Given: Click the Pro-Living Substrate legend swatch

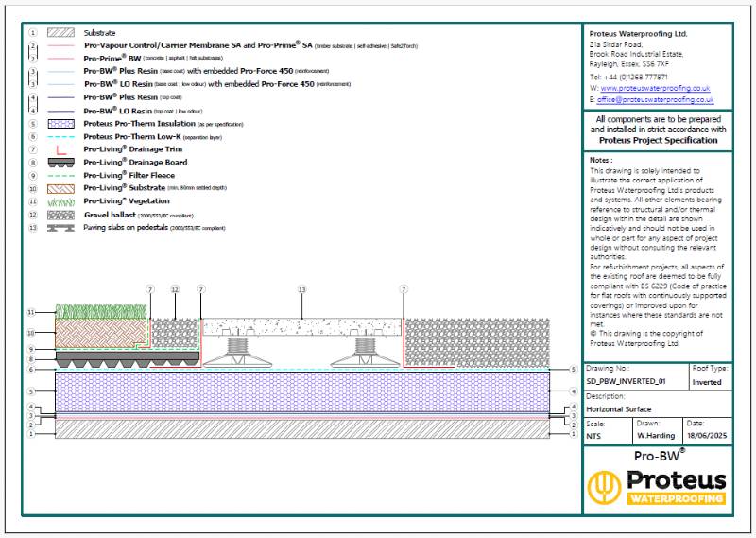Looking at the screenshot, I should (60, 189).
